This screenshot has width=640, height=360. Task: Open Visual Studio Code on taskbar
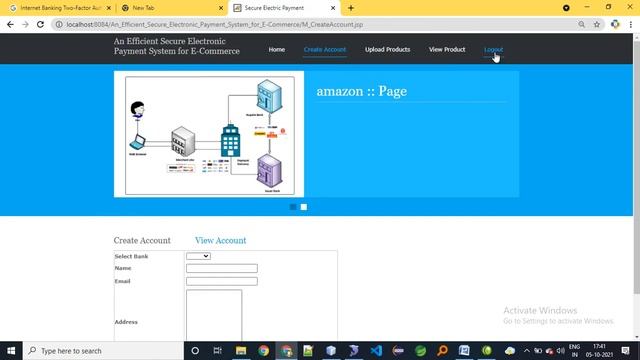point(376,351)
